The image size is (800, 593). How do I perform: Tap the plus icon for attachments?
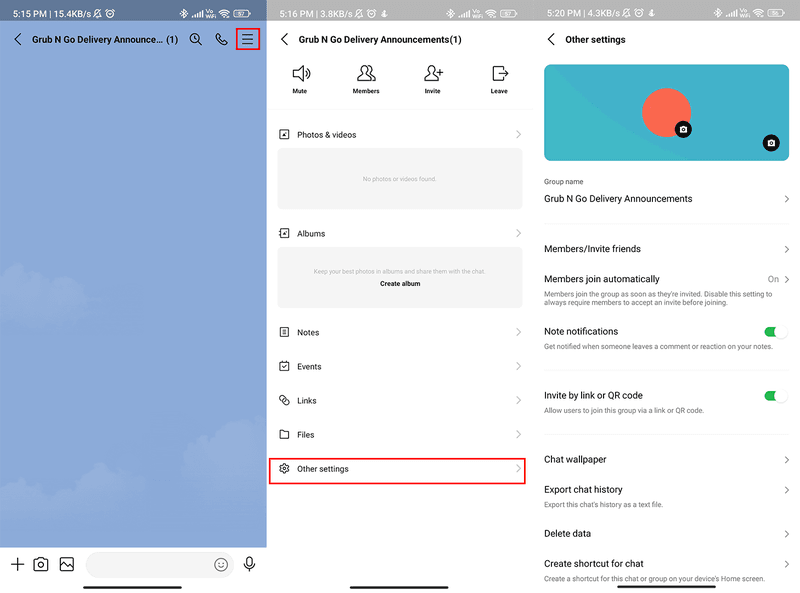pos(17,564)
